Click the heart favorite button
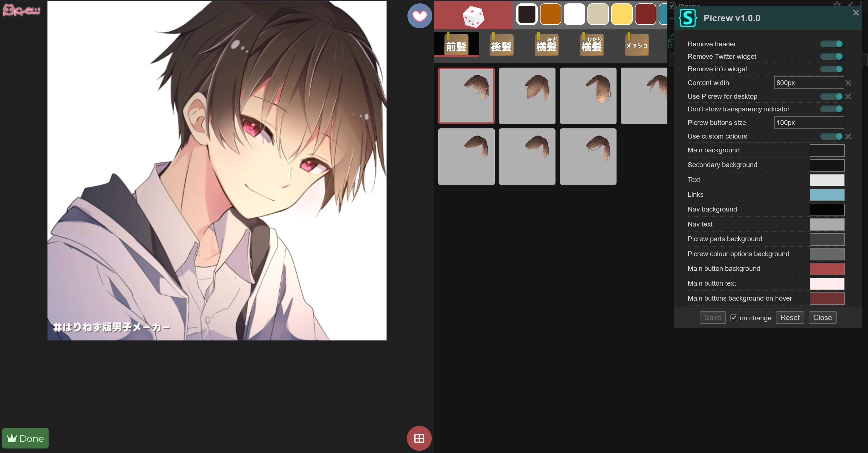Screen dimensions: 868x453 pyautogui.click(x=420, y=16)
